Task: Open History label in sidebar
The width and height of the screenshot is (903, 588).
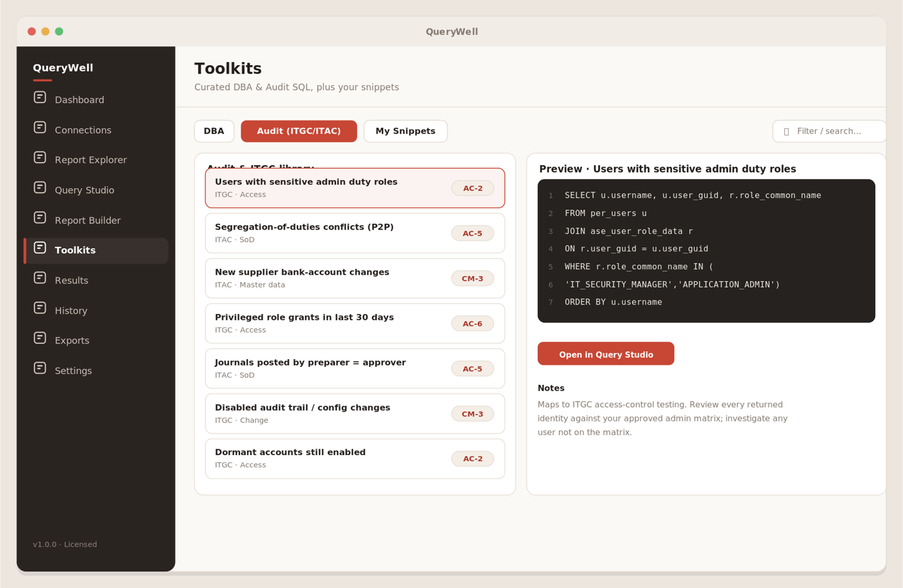Action: [71, 311]
